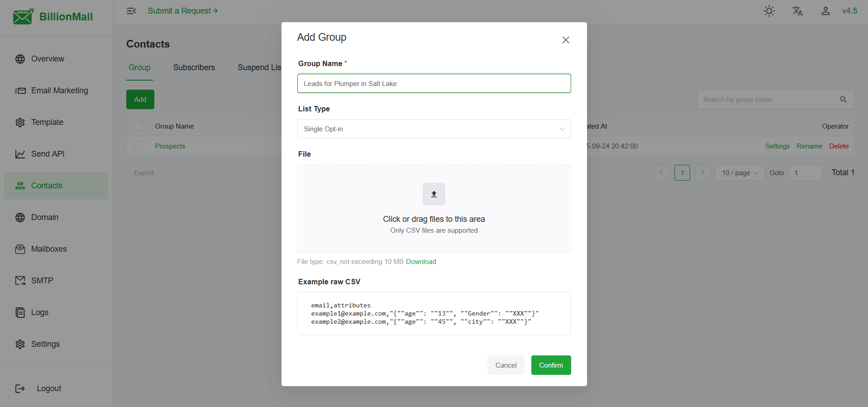The height and width of the screenshot is (407, 868).
Task: Click the example raw CSV text block
Action: (x=434, y=313)
